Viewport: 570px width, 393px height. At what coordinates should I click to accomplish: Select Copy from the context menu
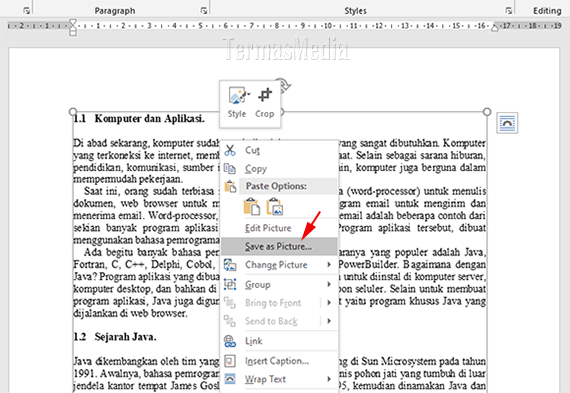(278, 169)
